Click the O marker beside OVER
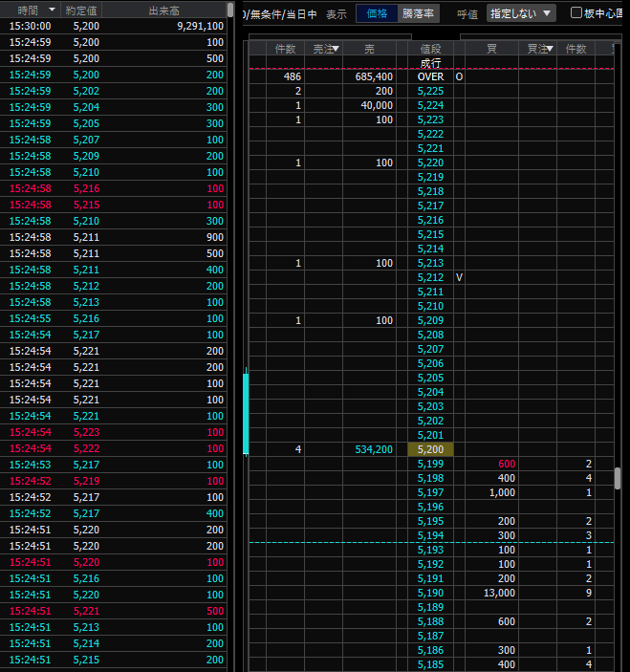This screenshot has height=672, width=630. coord(459,76)
